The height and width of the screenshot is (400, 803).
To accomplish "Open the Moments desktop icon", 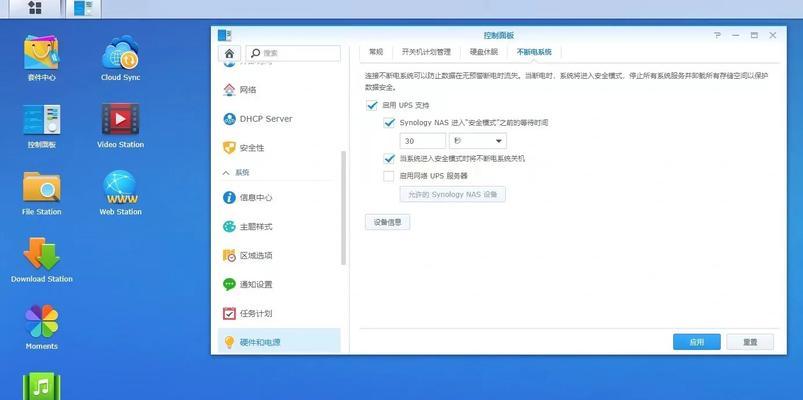I will pyautogui.click(x=41, y=327).
